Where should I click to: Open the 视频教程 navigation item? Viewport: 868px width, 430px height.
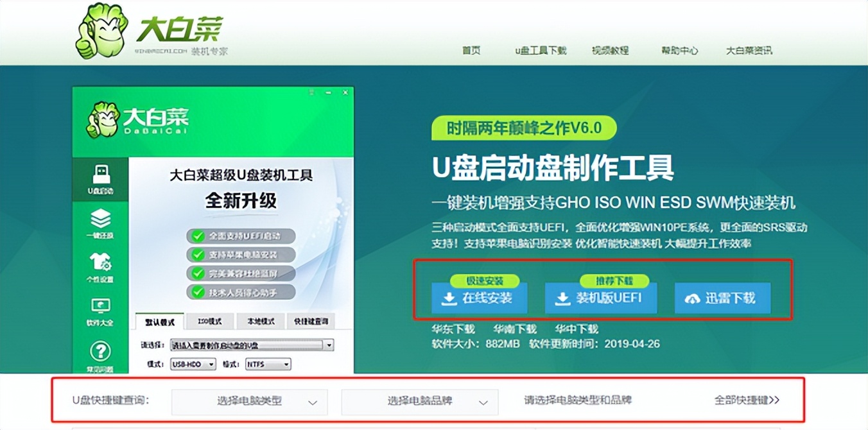[610, 50]
